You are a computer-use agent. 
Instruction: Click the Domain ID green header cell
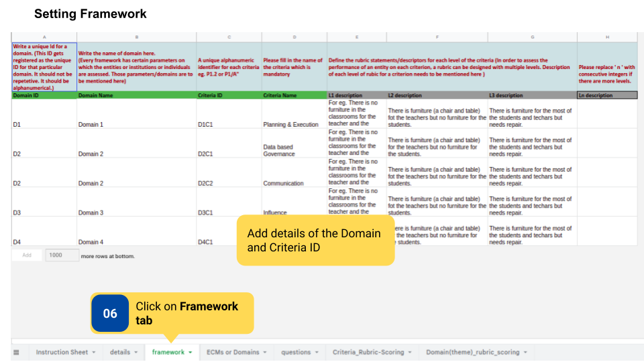44,95
